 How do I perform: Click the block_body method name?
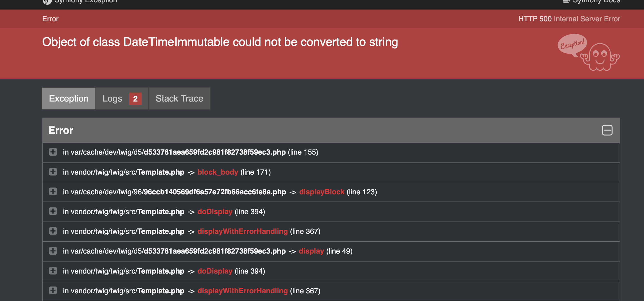tap(218, 172)
